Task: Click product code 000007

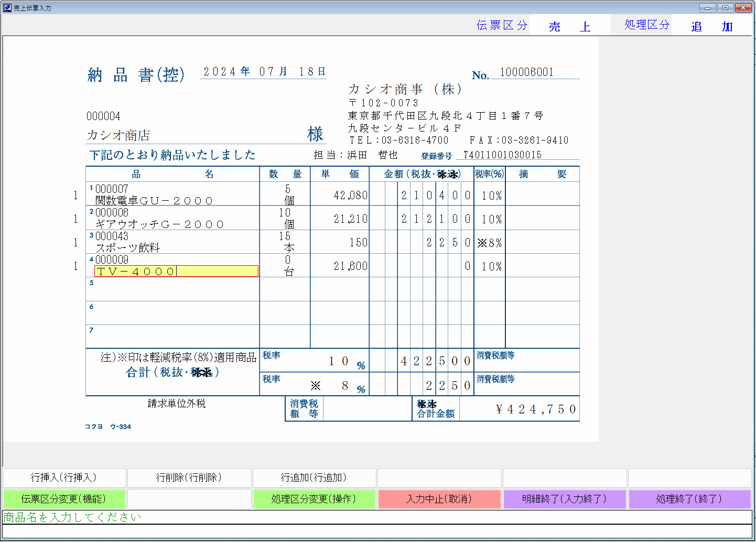Action: (x=112, y=189)
